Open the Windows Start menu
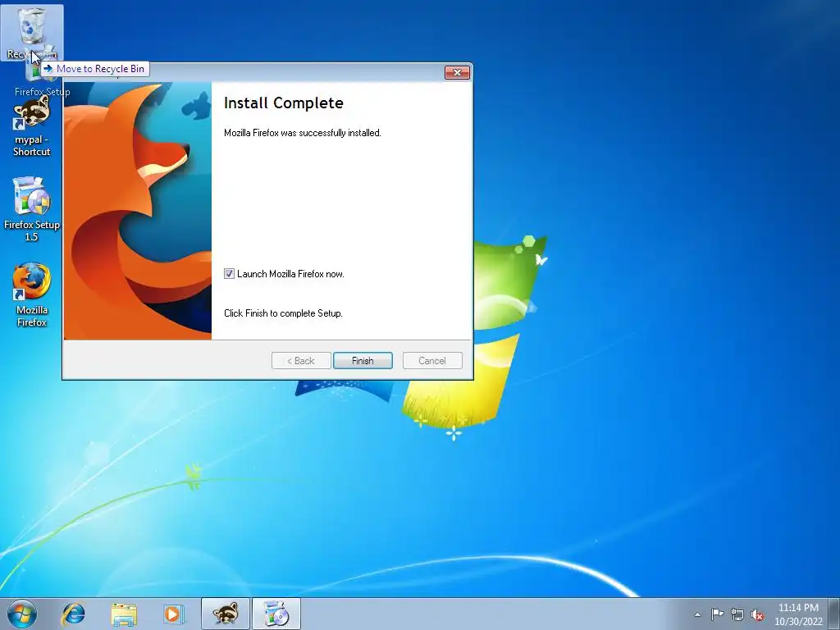 click(x=22, y=614)
